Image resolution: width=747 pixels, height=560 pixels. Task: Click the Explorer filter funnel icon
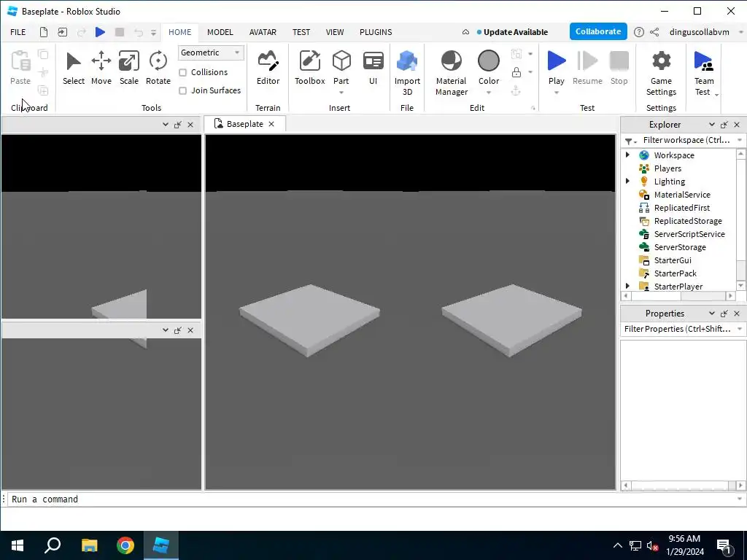[630, 141]
